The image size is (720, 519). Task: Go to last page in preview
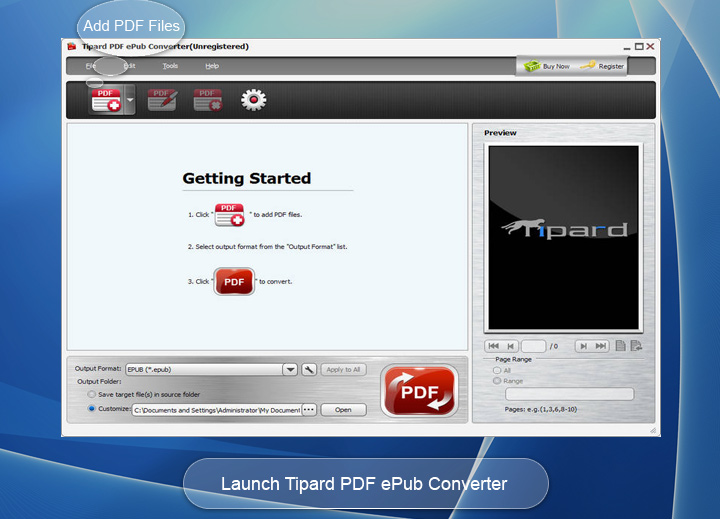coord(601,346)
